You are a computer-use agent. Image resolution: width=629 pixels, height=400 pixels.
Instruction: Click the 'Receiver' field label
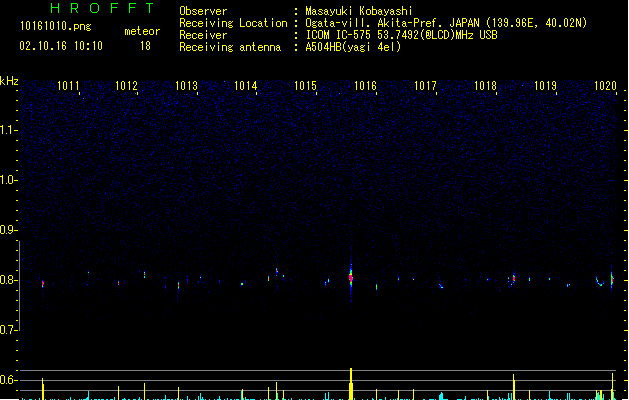203,35
